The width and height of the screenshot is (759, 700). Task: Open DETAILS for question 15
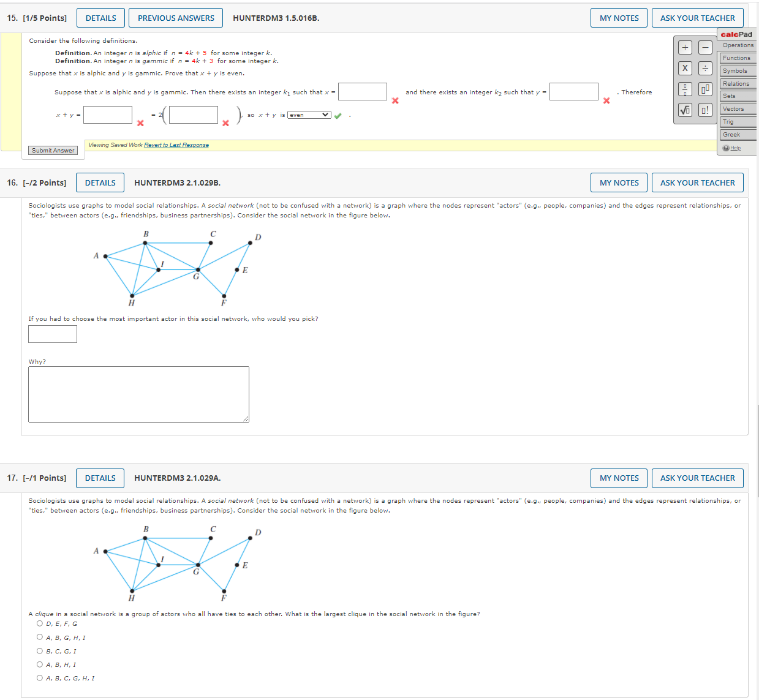(x=101, y=18)
